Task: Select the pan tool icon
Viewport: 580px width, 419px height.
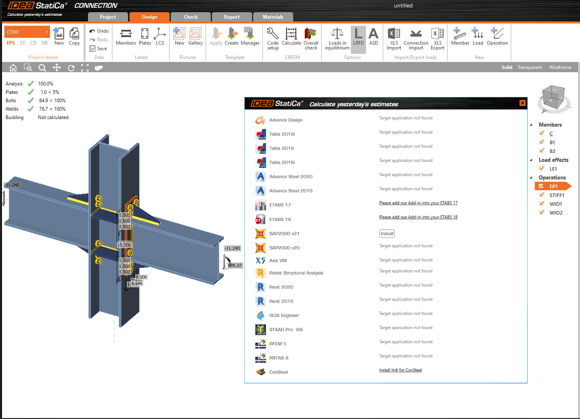Action: [x=57, y=68]
